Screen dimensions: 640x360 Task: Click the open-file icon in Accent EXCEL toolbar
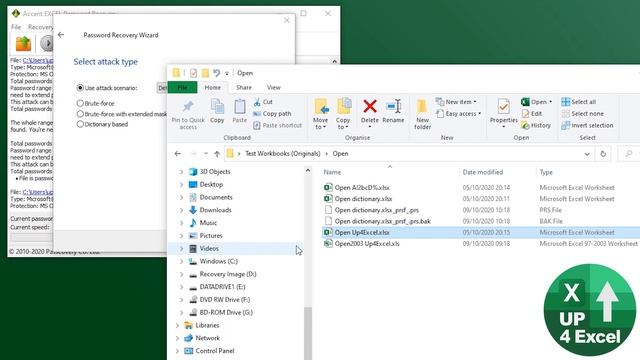pos(23,43)
